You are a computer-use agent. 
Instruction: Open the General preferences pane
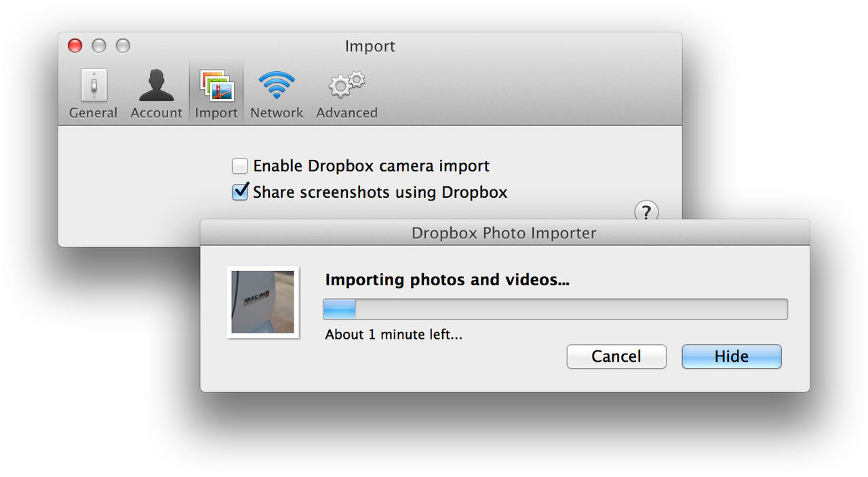point(93,91)
